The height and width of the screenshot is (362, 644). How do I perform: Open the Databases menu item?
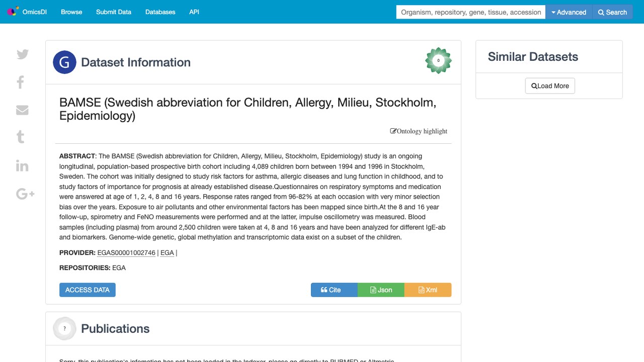160,12
